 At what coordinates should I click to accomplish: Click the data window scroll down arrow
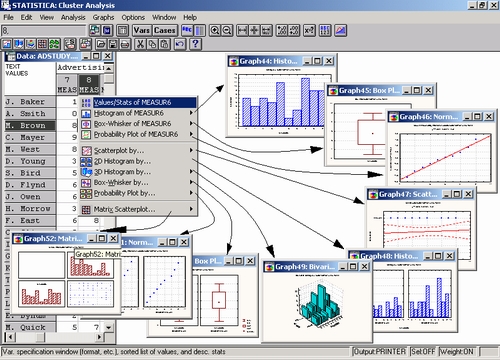click(109, 327)
